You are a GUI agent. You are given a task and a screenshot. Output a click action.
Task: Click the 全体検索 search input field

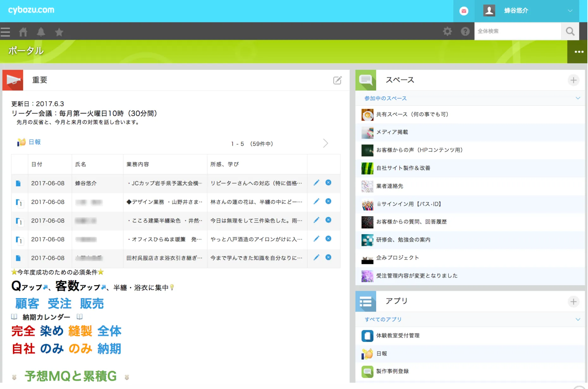pos(518,31)
